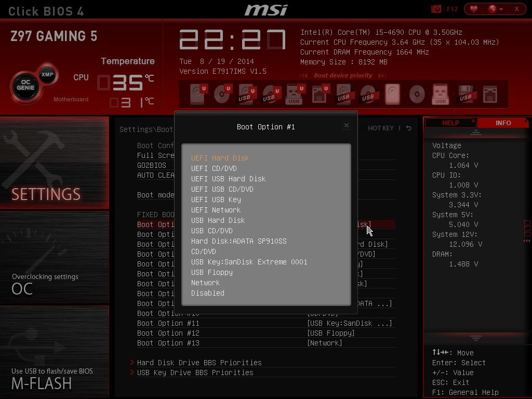Select USB Key:SanDisk Extreme 0001
This screenshot has height=399, width=532.
pos(249,262)
